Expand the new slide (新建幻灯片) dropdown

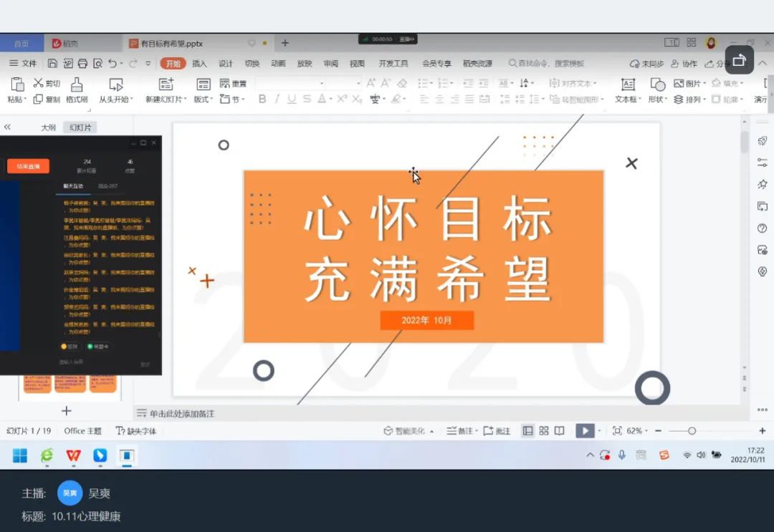click(166, 100)
